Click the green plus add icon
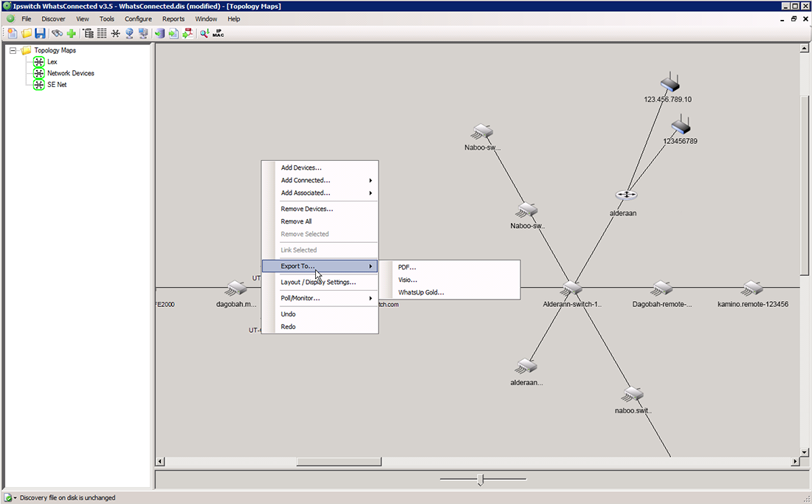The width and height of the screenshot is (812, 504). pyautogui.click(x=71, y=34)
